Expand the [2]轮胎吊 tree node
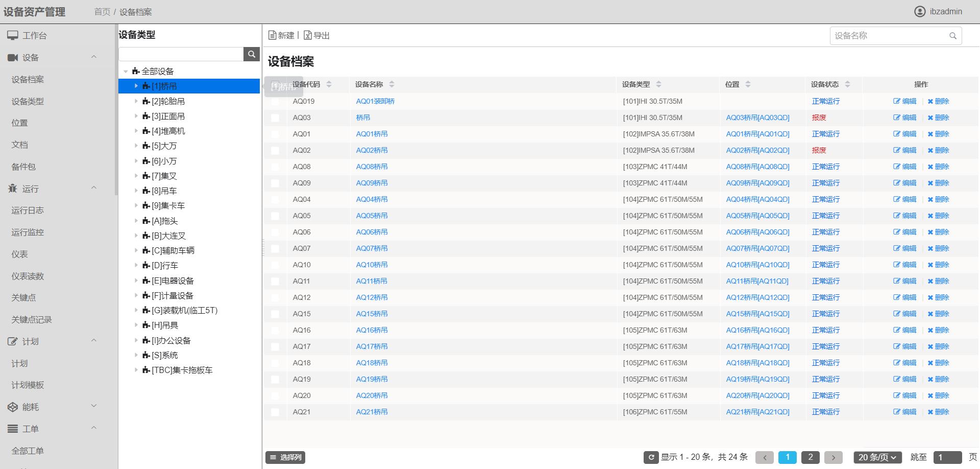Image resolution: width=980 pixels, height=469 pixels. pos(136,101)
